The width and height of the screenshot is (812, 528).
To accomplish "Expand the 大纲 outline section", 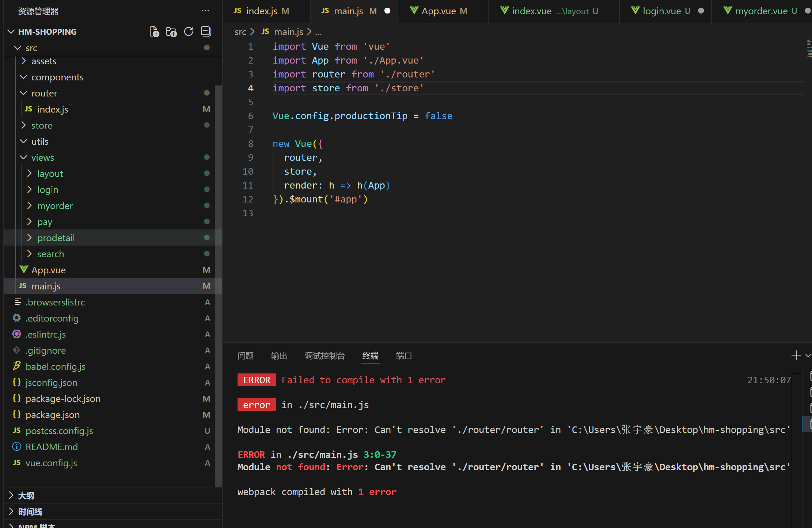I will coord(26,495).
